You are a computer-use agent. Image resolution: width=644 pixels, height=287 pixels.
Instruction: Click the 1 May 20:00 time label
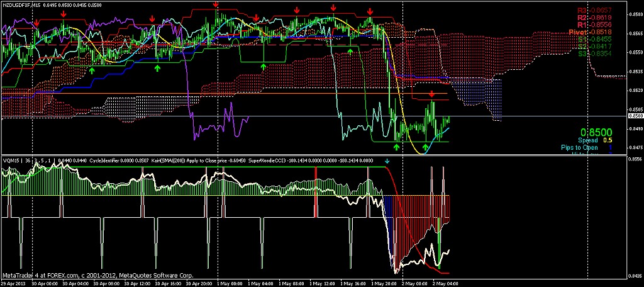click(384, 283)
